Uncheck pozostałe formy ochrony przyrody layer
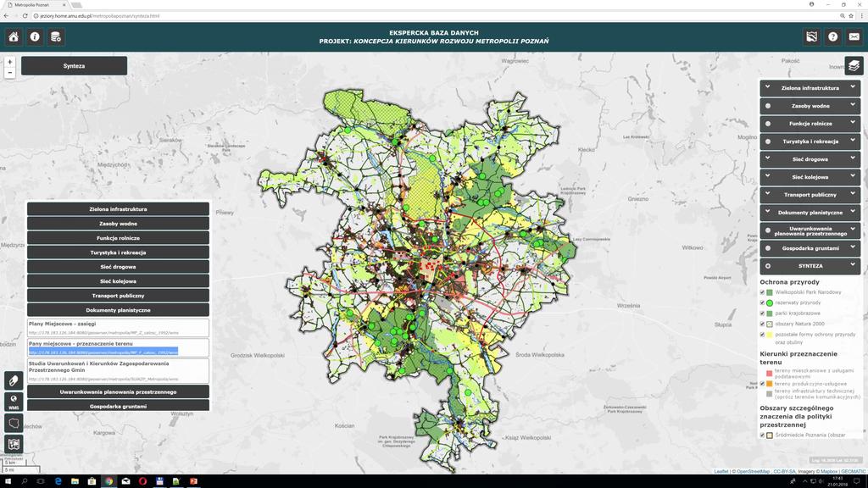 [762, 334]
